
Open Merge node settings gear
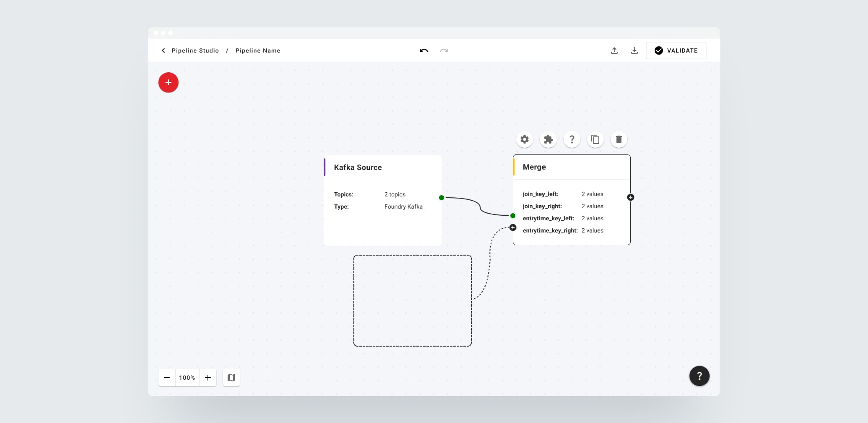pyautogui.click(x=525, y=139)
